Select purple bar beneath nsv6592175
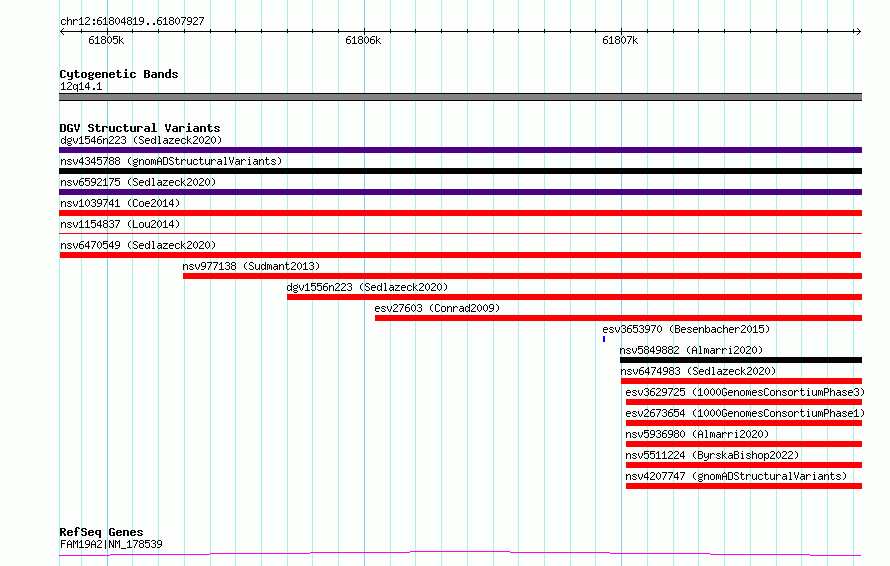This screenshot has height=566, width=890. pyautogui.click(x=460, y=192)
